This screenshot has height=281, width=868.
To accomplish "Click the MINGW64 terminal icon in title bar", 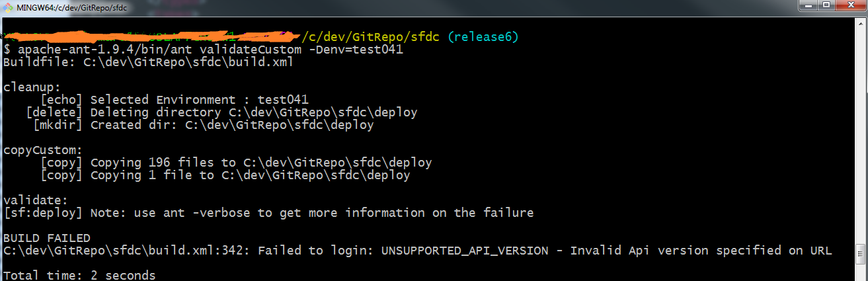I will (7, 9).
